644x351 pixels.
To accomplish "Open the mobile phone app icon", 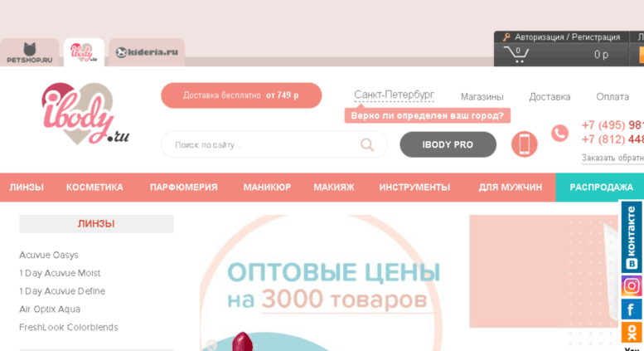I will coord(524,144).
